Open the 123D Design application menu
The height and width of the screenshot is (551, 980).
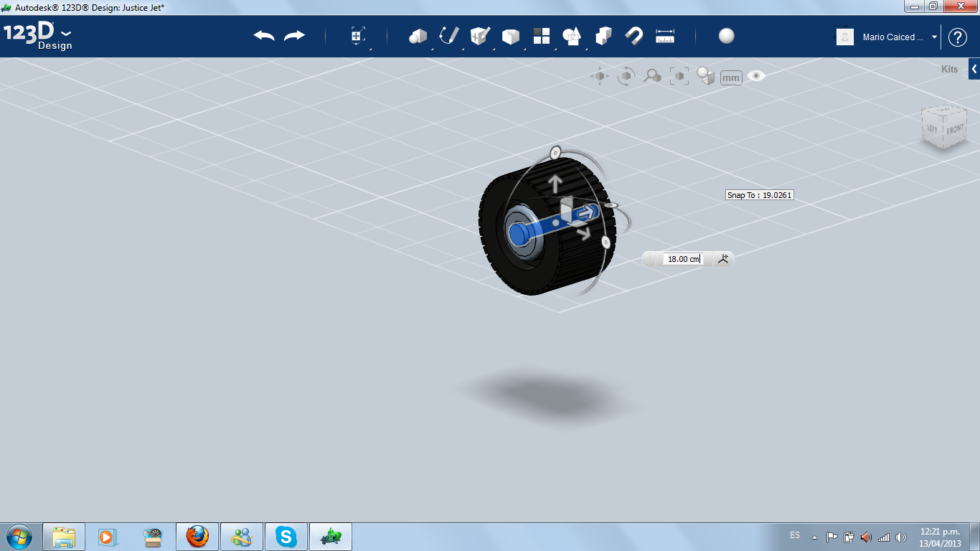[38, 36]
